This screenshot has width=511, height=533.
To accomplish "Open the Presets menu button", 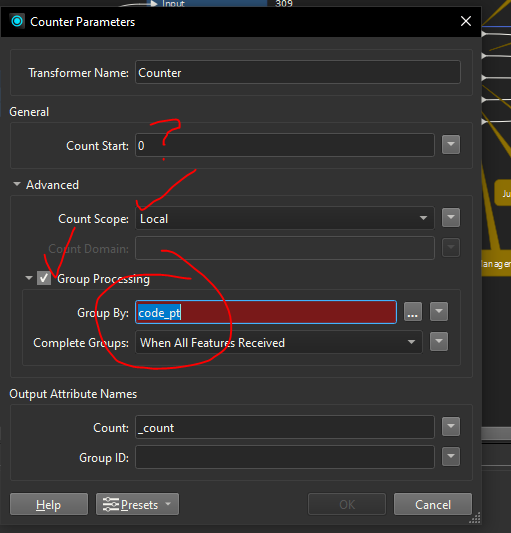I will (x=137, y=504).
